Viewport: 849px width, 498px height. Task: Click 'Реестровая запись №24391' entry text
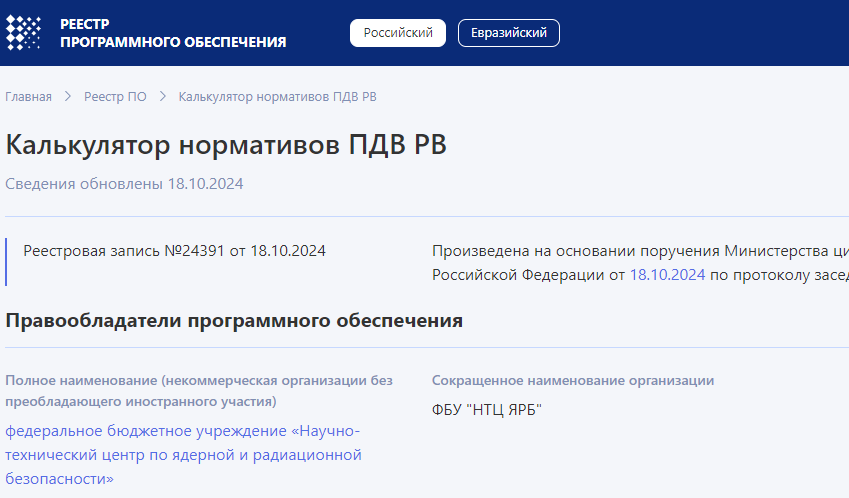(174, 251)
